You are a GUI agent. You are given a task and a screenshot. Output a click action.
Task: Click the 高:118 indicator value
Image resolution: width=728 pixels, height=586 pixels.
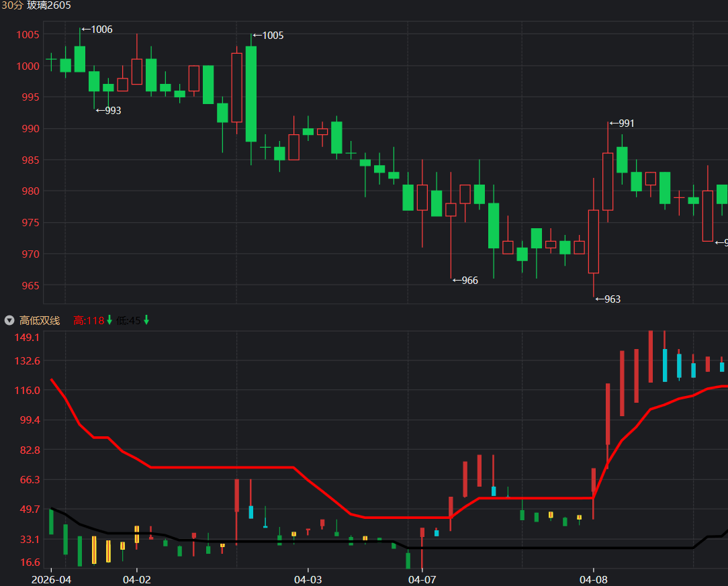click(89, 321)
